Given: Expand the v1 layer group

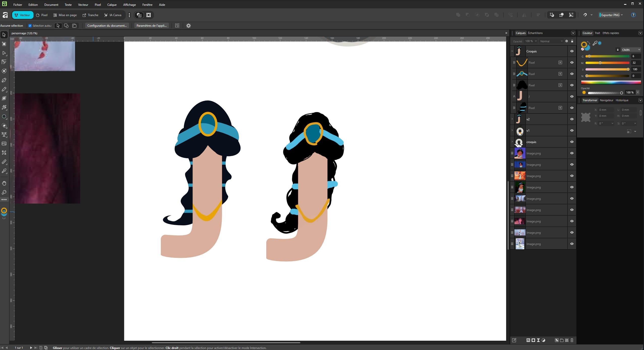Looking at the screenshot, I should point(512,130).
